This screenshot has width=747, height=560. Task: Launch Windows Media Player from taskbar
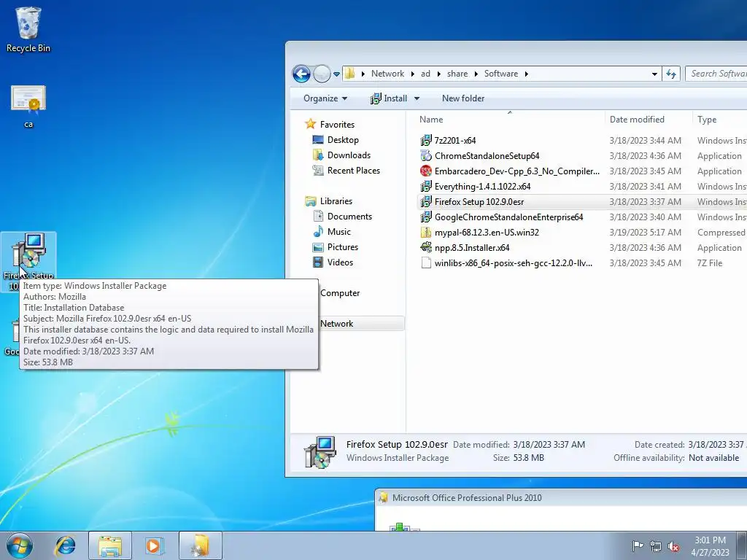coord(153,545)
